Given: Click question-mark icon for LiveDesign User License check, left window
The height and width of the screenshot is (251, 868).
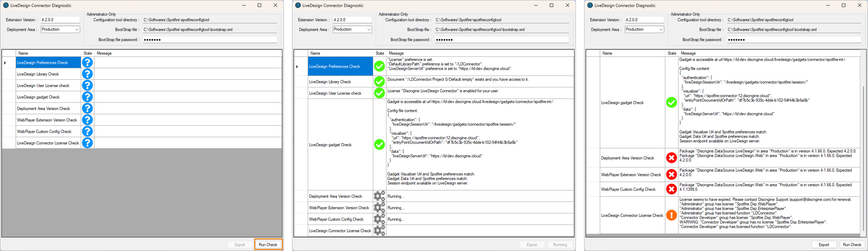Looking at the screenshot, I should (87, 85).
